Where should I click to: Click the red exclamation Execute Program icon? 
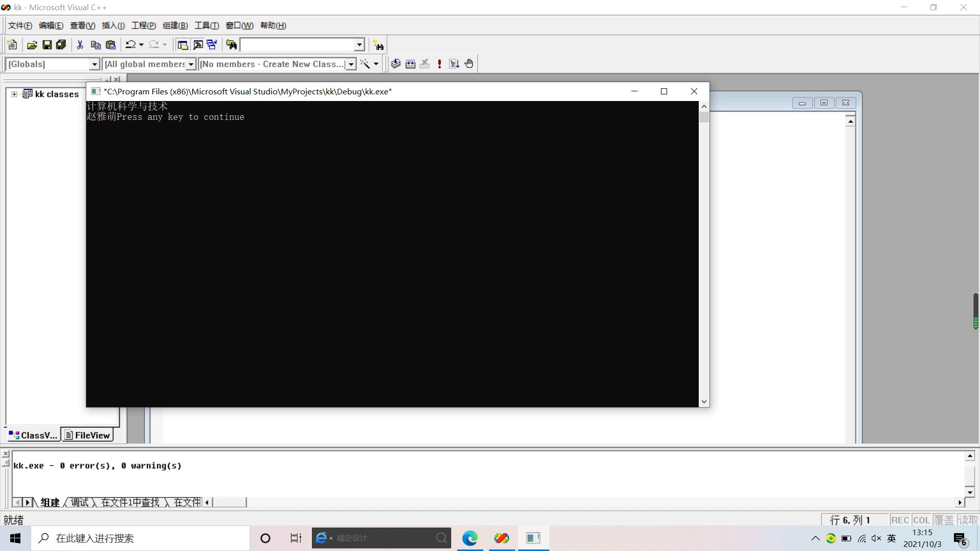pyautogui.click(x=439, y=64)
